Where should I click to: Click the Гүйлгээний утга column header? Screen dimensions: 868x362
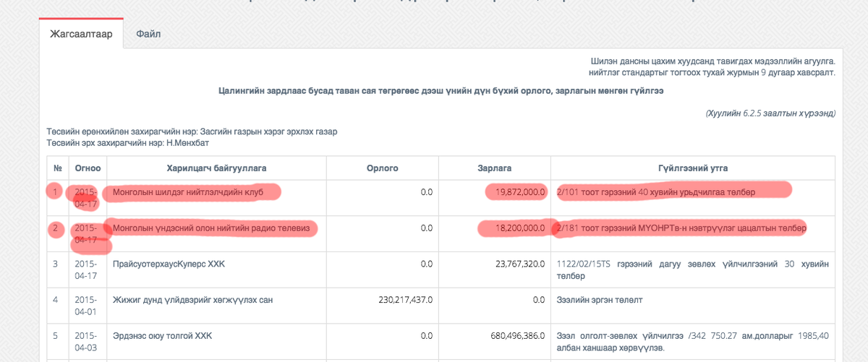tap(693, 168)
